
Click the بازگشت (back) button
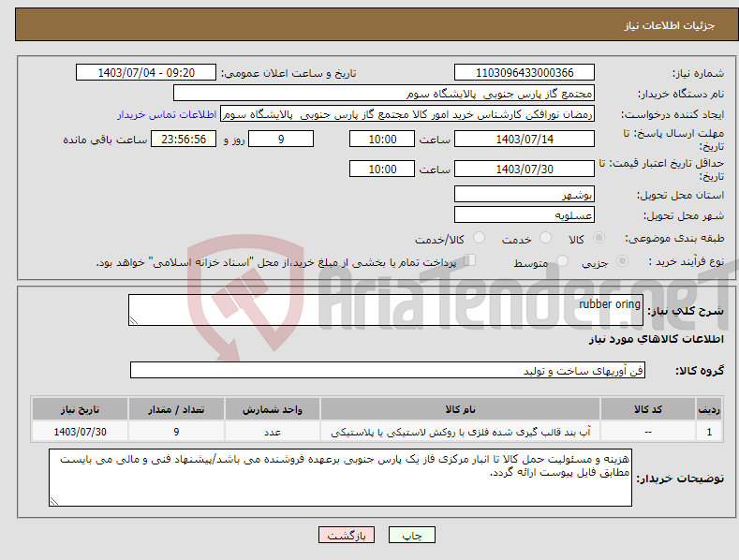[x=347, y=535]
